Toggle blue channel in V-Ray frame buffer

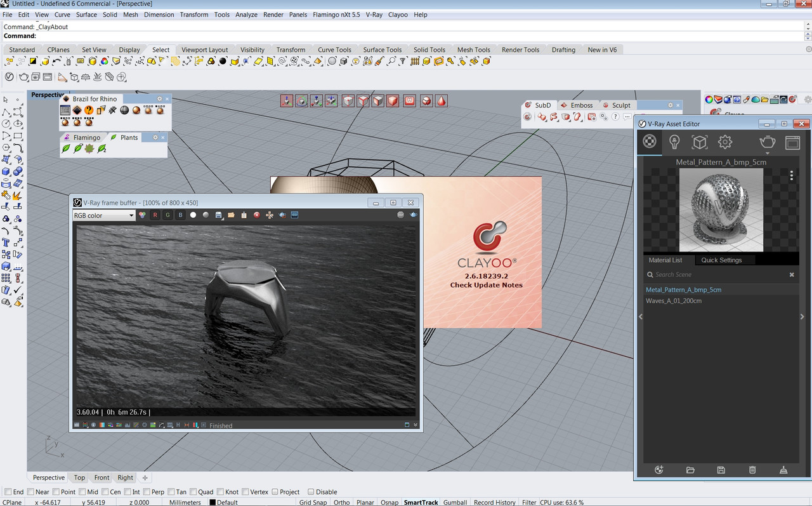(180, 215)
